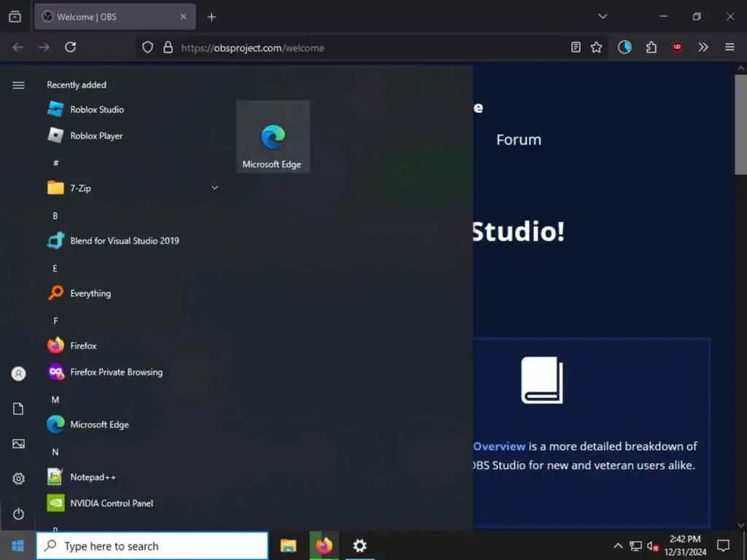Open the round blue toolbar extension
This screenshot has height=560, width=747.
624,47
